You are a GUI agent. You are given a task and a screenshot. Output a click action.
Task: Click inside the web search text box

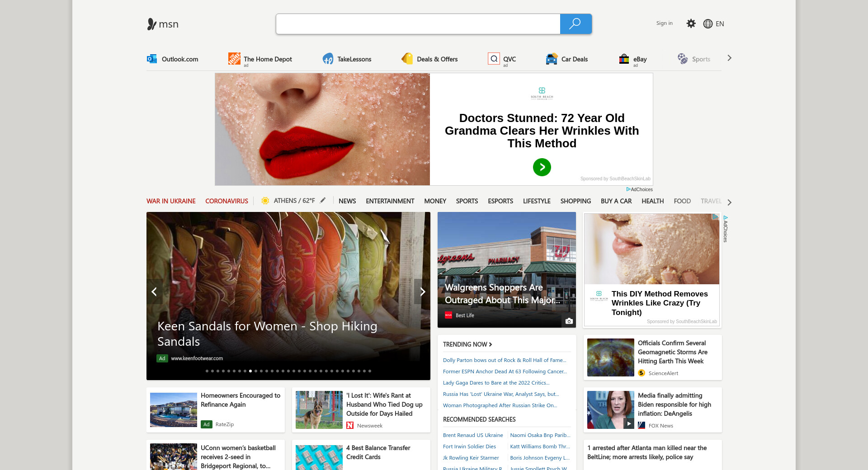tap(418, 24)
